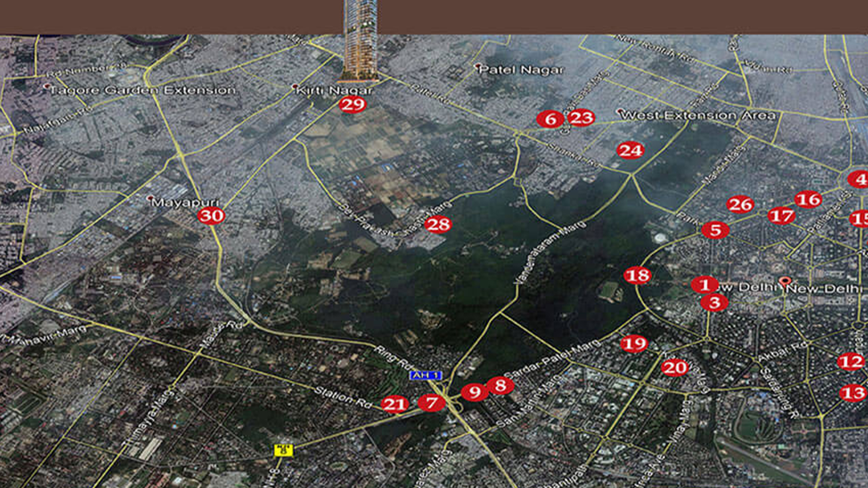Screen dimensions: 868x488
Task: Click the red marker numbered 6
Action: [x=550, y=119]
